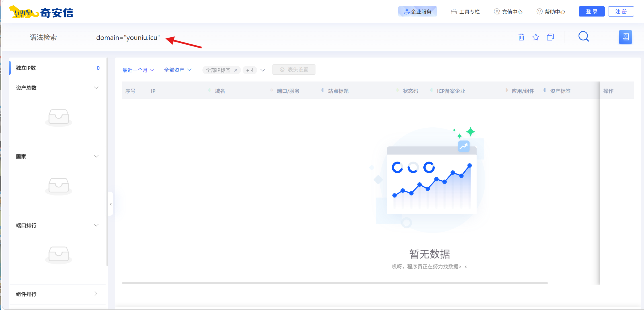Click the drag handle next to 状态码 column
The width and height of the screenshot is (644, 310).
tap(397, 90)
